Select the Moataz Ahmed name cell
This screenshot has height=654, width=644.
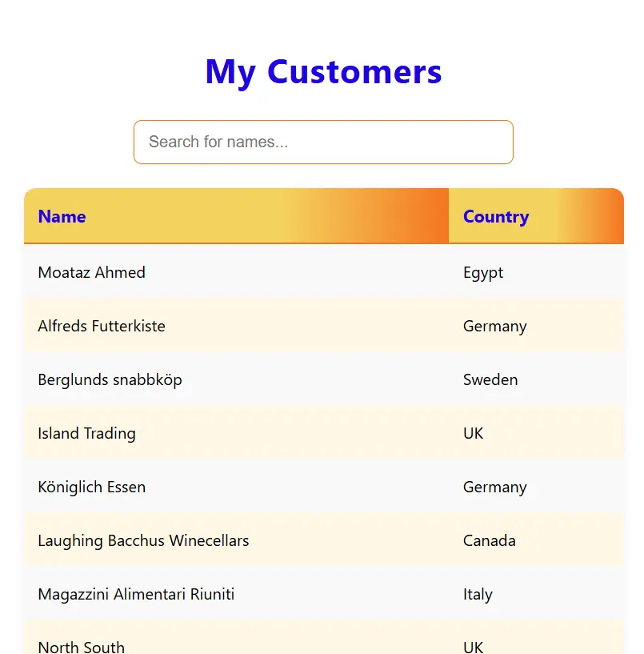(x=91, y=272)
